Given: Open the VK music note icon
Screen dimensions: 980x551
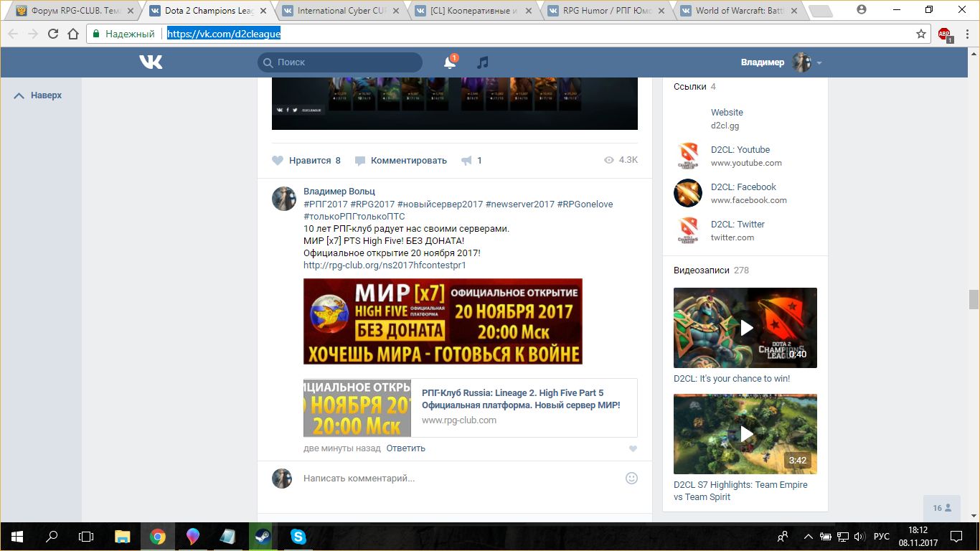Looking at the screenshot, I should click(483, 62).
